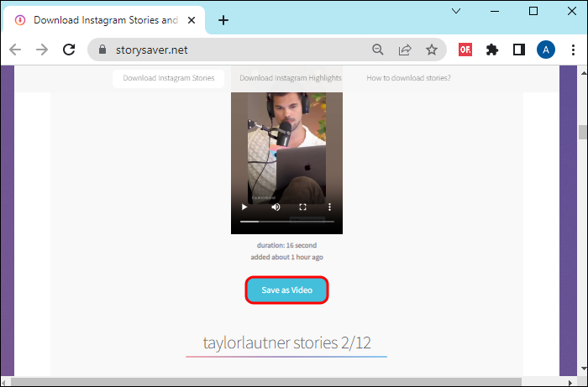Share this page using the share icon
588x387 pixels.
405,50
